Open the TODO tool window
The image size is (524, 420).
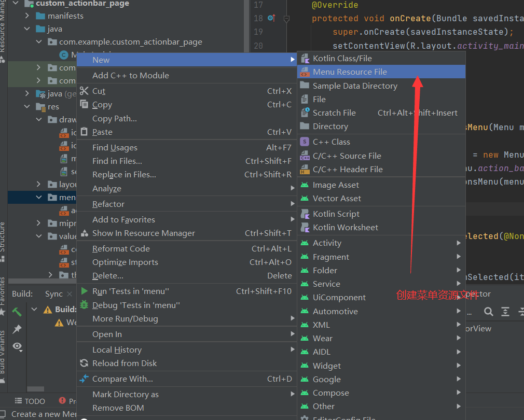(x=30, y=401)
